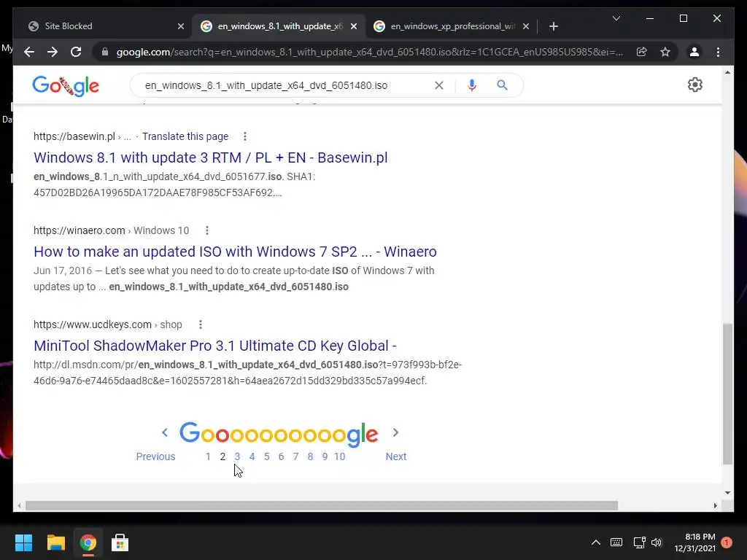The width and height of the screenshot is (747, 560).
Task: Go forward with the browser forward arrow
Action: [53, 52]
